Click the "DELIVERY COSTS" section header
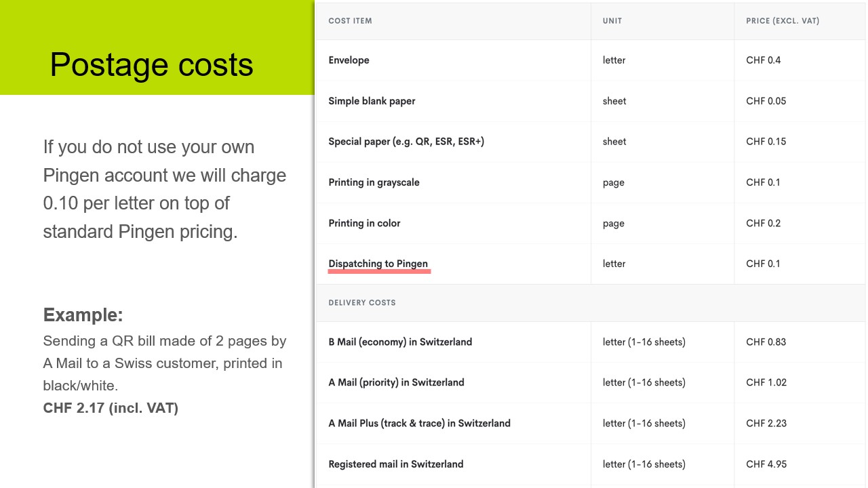 361,303
